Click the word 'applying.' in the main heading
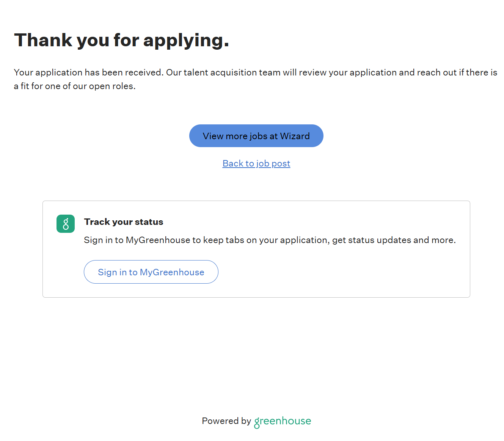Viewport: 504px width, 441px height. [x=186, y=40]
